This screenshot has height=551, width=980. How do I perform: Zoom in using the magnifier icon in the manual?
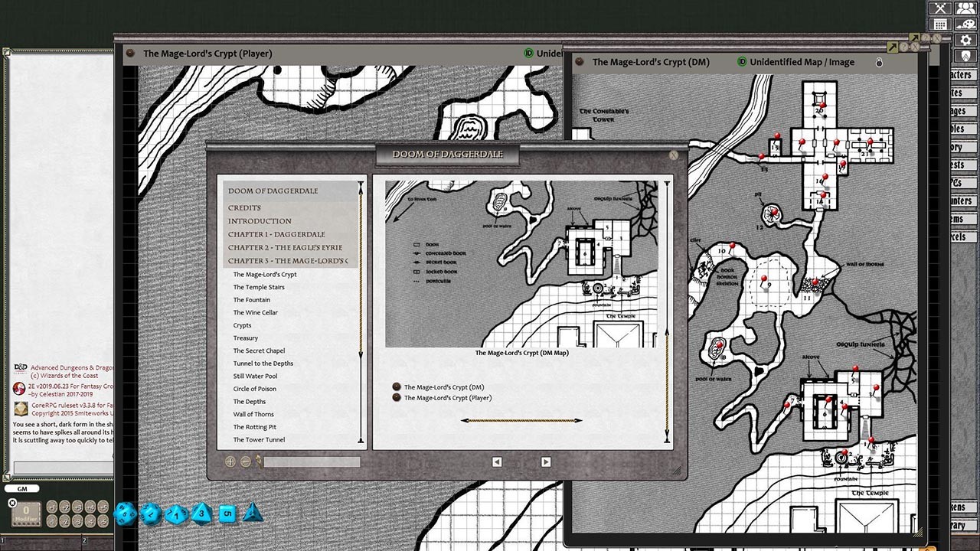click(x=230, y=461)
